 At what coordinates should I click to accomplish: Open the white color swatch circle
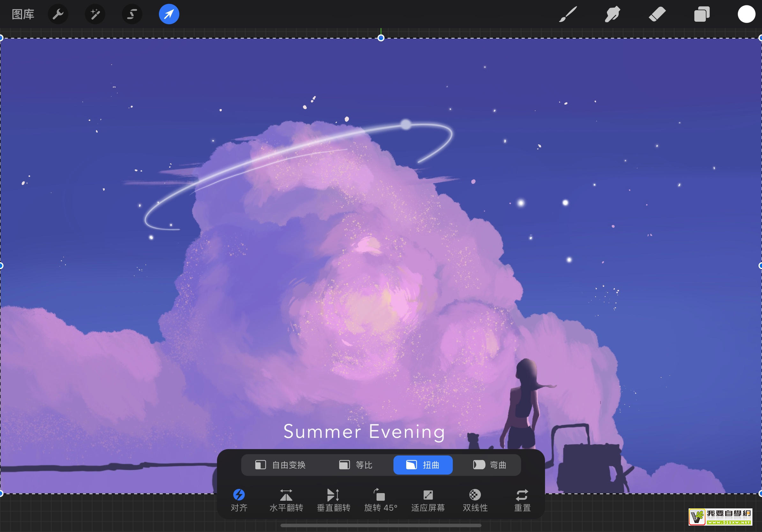click(746, 14)
